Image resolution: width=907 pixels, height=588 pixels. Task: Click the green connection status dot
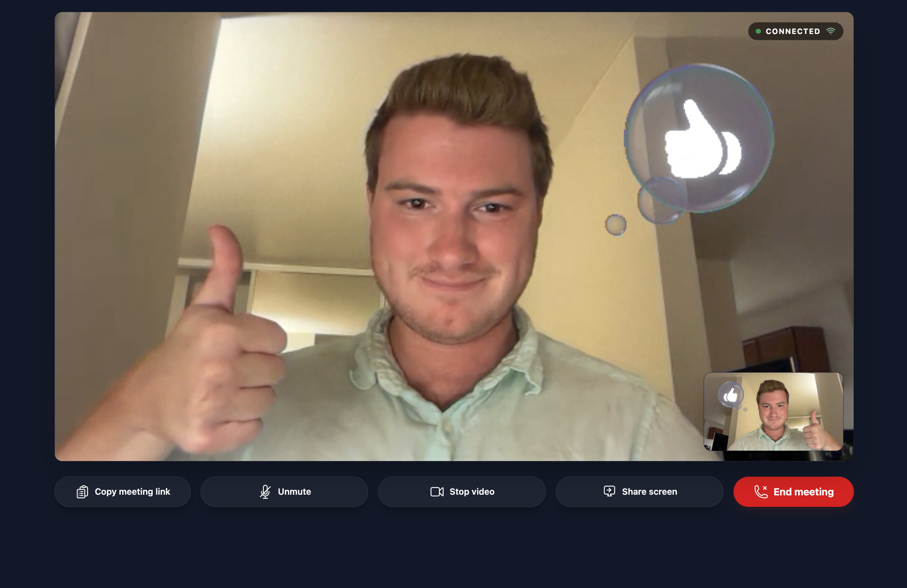click(758, 31)
